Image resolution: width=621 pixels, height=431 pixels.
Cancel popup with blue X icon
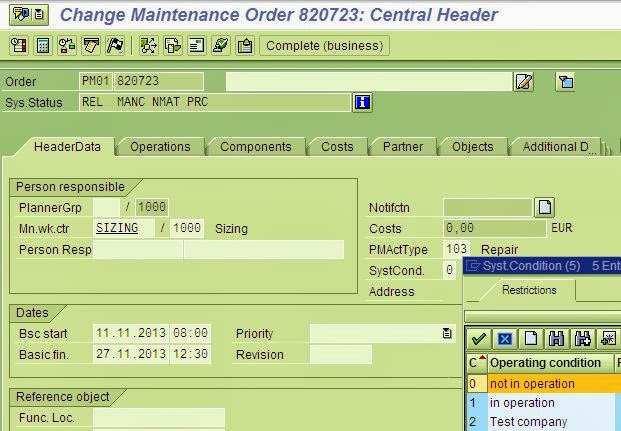pyautogui.click(x=505, y=339)
